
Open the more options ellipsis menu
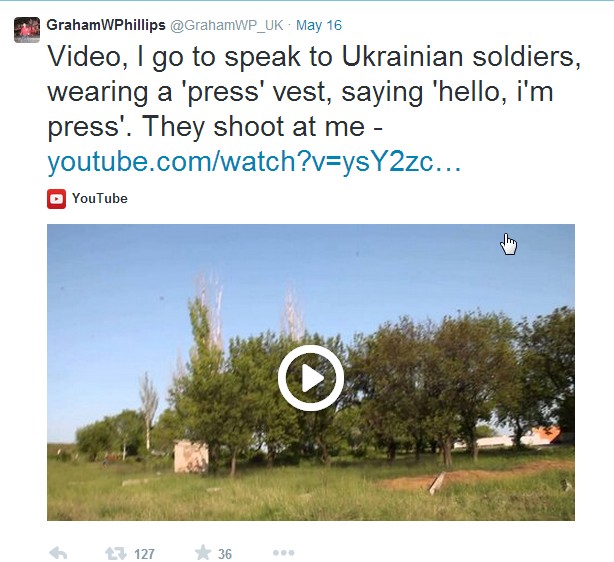(283, 553)
